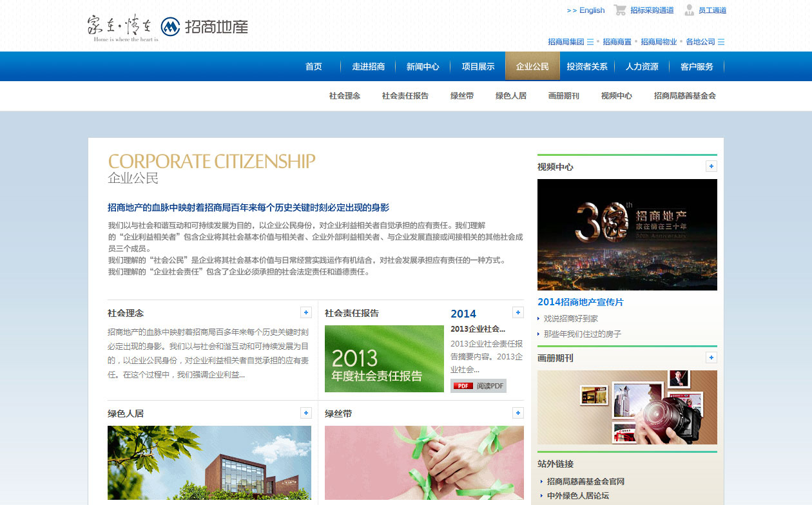Open the 2014招商地产宣传片 video link
Image resolution: width=812 pixels, height=505 pixels.
pyautogui.click(x=581, y=302)
